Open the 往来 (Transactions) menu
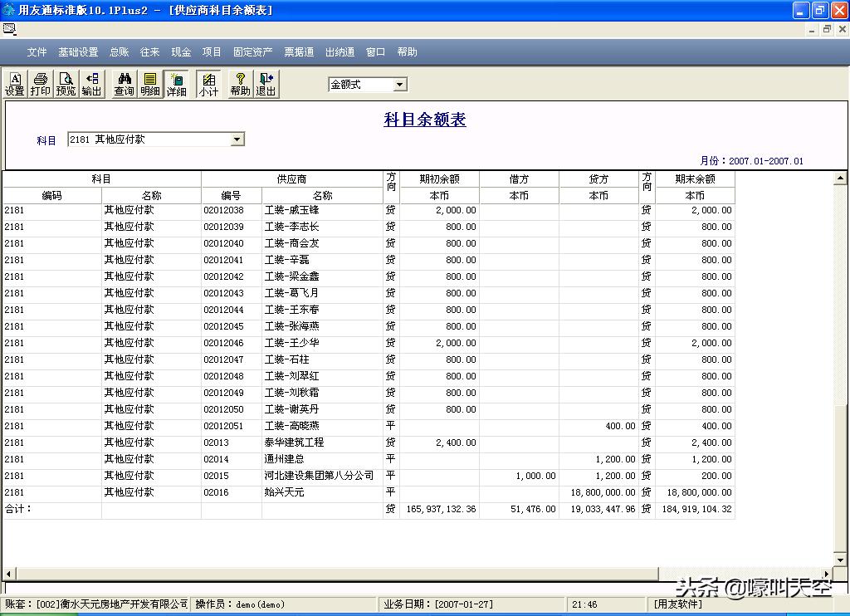The image size is (850, 616). click(149, 51)
